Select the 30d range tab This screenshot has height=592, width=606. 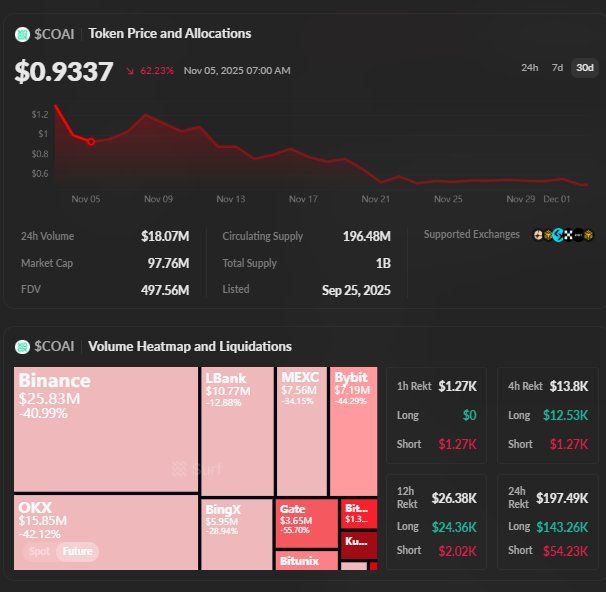point(585,68)
